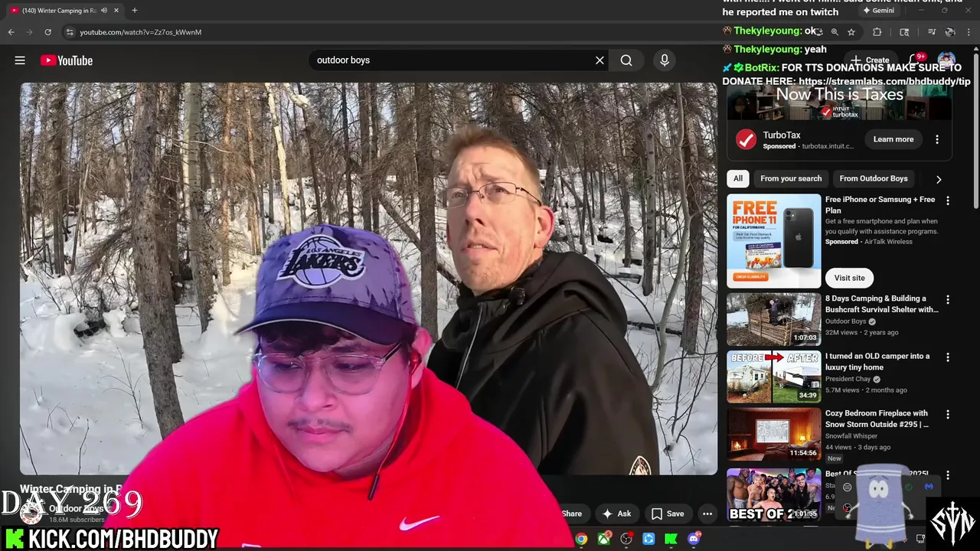Select the 'All' filter chip
The image size is (980, 551).
tap(738, 178)
